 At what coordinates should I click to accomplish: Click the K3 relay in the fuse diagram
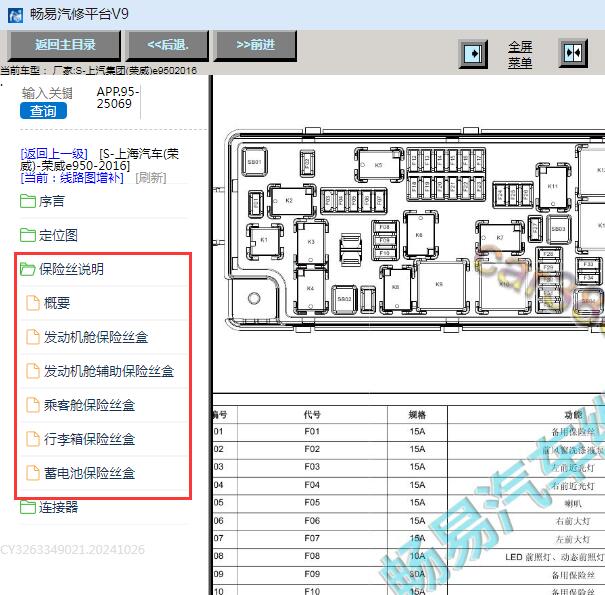tap(311, 242)
